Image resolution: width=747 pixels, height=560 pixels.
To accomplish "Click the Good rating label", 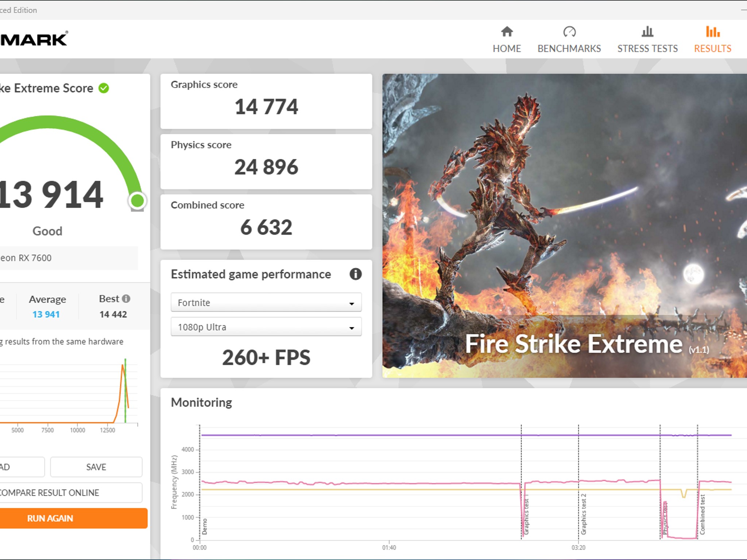I will point(47,231).
